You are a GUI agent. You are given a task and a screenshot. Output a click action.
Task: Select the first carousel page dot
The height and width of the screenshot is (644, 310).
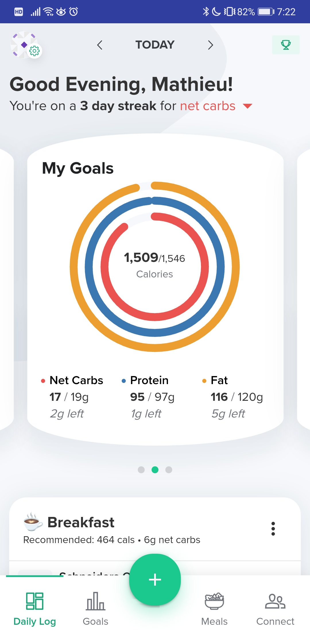tap(141, 469)
